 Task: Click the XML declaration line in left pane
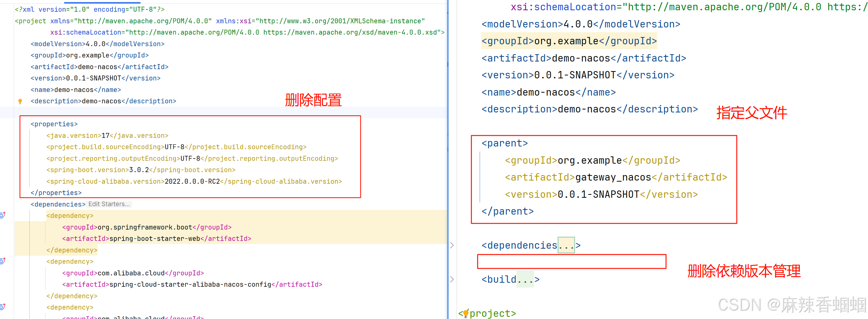tap(90, 10)
